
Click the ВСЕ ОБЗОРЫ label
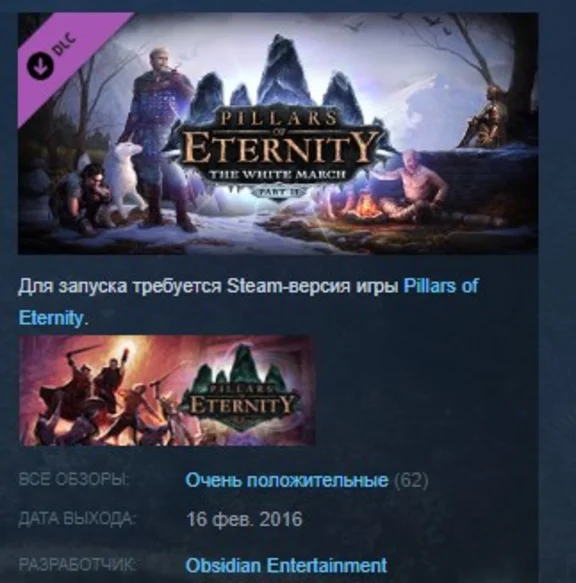point(74,479)
